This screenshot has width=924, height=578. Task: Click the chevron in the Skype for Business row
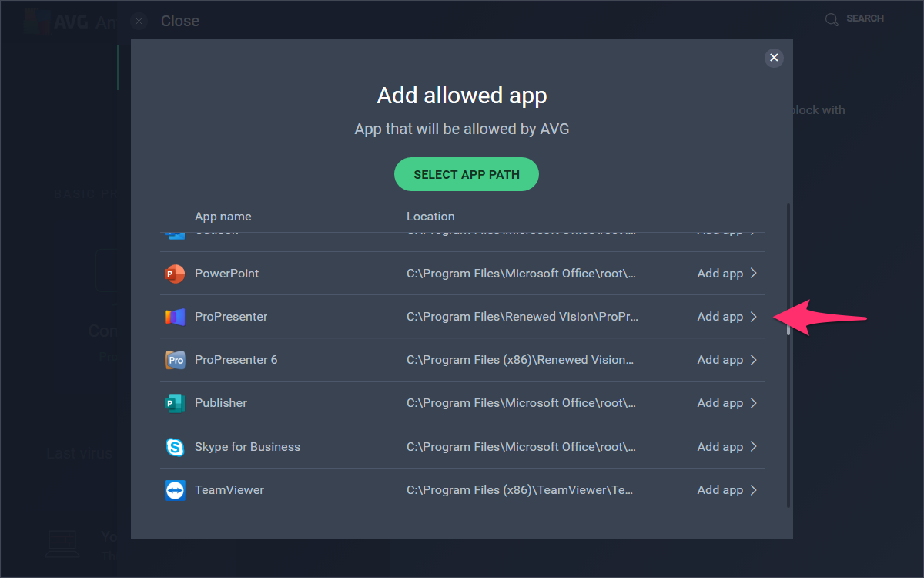754,447
